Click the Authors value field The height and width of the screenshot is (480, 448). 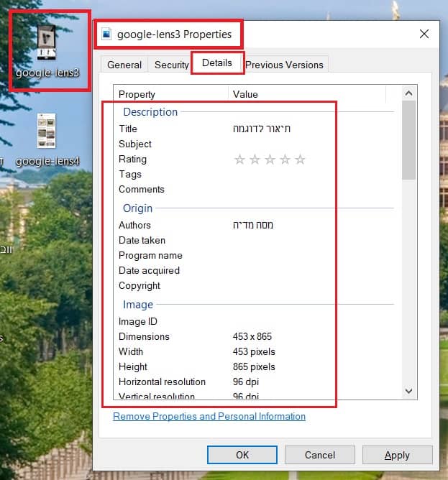point(253,226)
